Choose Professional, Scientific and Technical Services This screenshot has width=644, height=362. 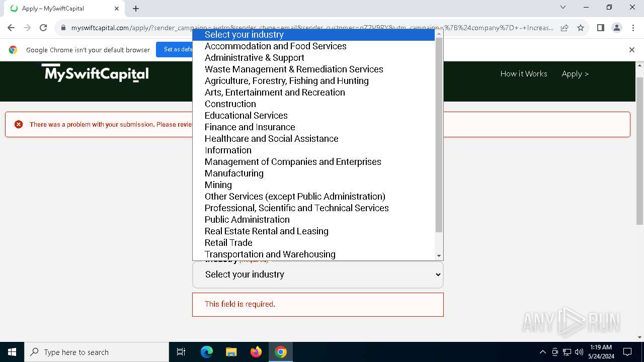pyautogui.click(x=313, y=208)
